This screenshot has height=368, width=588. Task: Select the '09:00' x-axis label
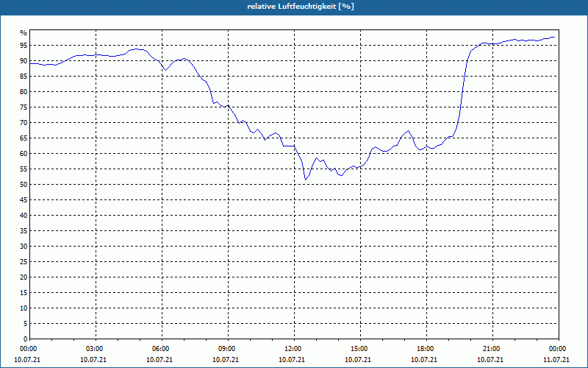[x=226, y=349]
